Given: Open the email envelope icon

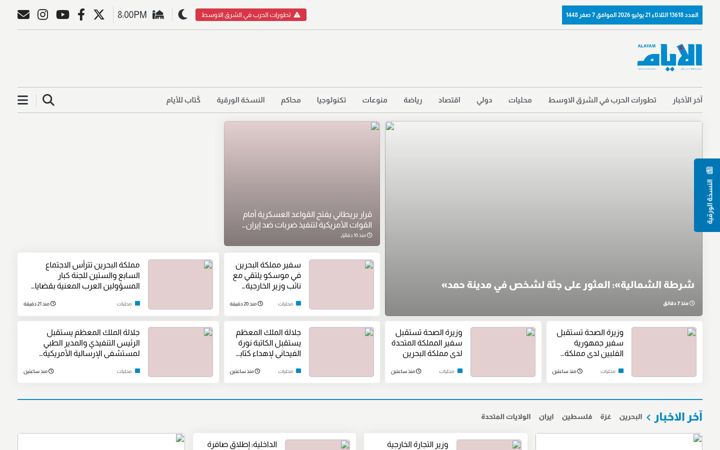Looking at the screenshot, I should pyautogui.click(x=23, y=15).
